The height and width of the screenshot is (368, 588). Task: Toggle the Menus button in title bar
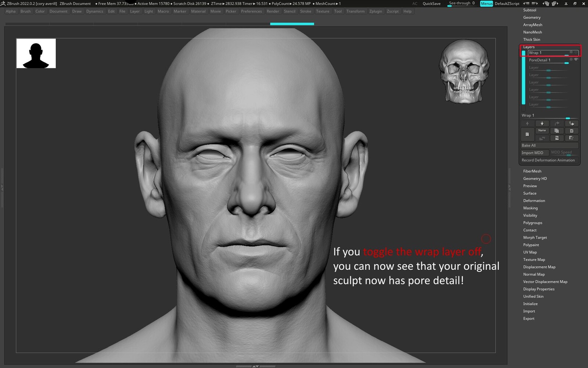click(x=487, y=4)
